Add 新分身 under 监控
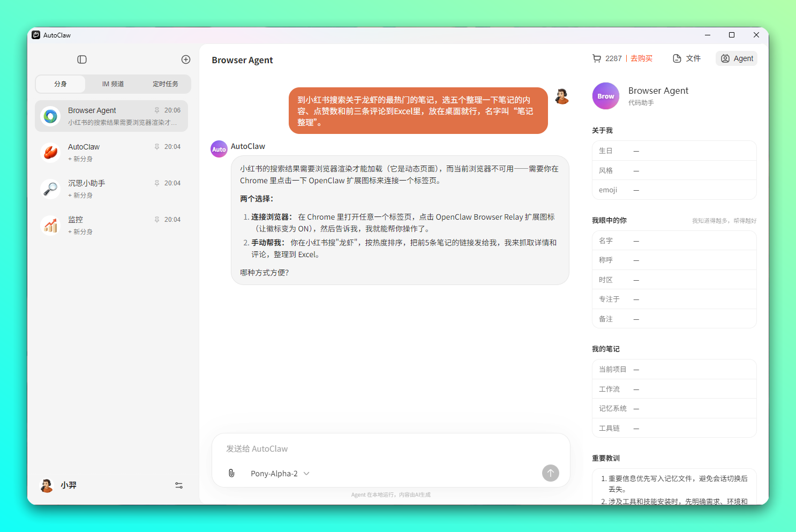 tap(80, 232)
